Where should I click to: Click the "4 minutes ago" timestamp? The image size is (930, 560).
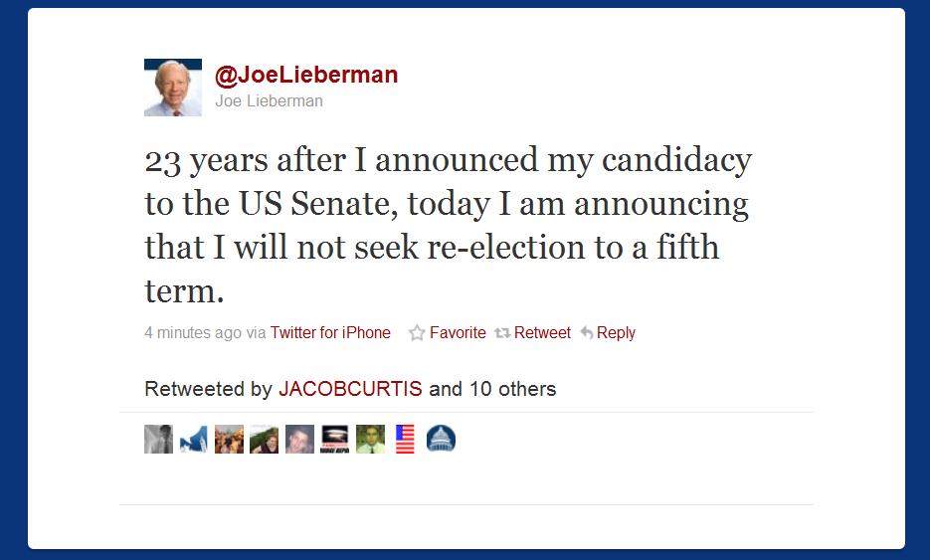pos(193,333)
